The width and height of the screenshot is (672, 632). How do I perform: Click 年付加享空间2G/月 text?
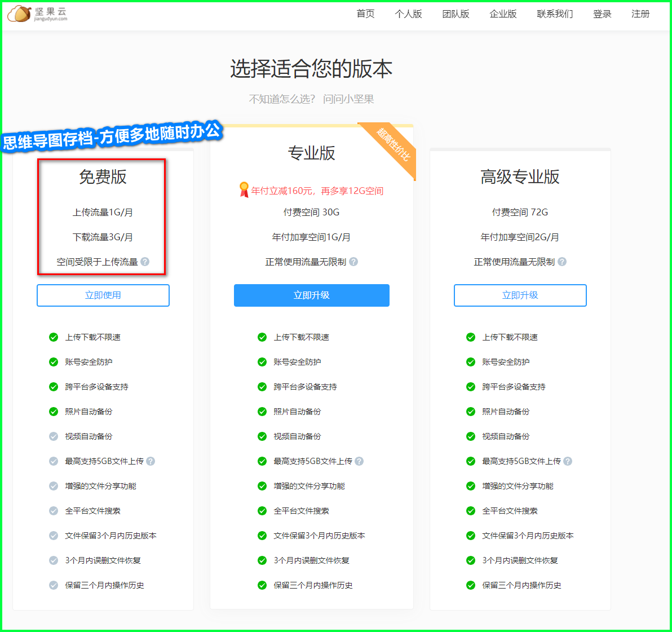(520, 237)
